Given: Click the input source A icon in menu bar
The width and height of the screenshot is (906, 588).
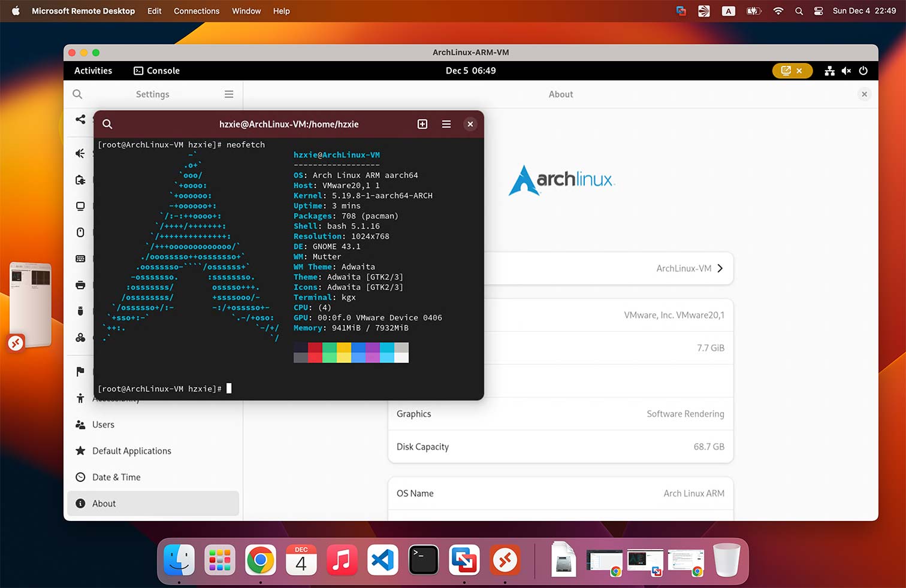Looking at the screenshot, I should (728, 11).
